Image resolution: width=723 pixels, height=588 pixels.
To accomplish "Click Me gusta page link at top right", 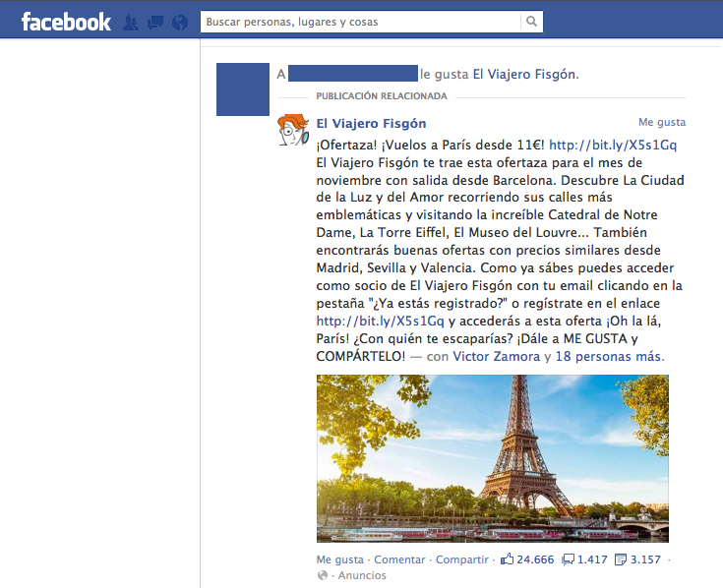I will click(x=662, y=122).
